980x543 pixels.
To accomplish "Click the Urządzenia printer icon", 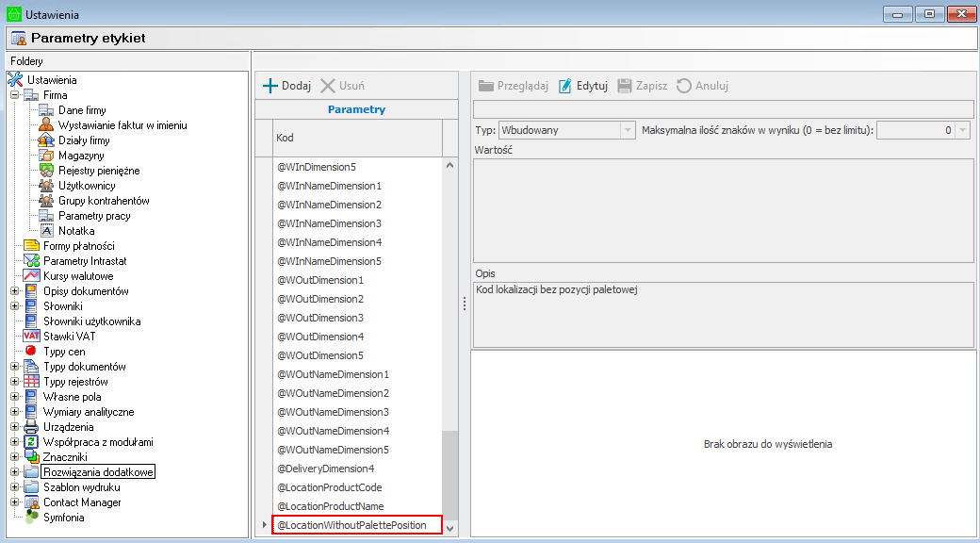I will 31,427.
